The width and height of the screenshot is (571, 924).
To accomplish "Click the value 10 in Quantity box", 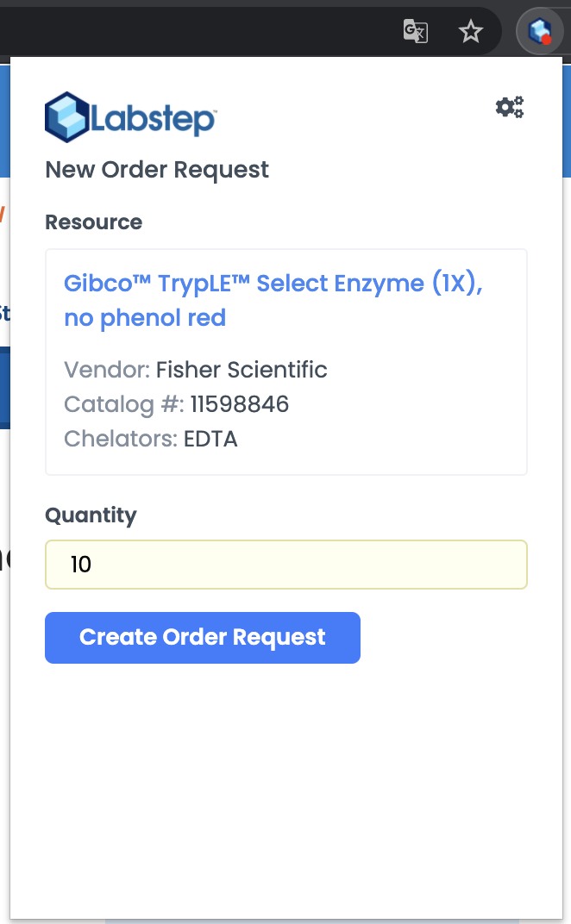I will click(x=81, y=565).
